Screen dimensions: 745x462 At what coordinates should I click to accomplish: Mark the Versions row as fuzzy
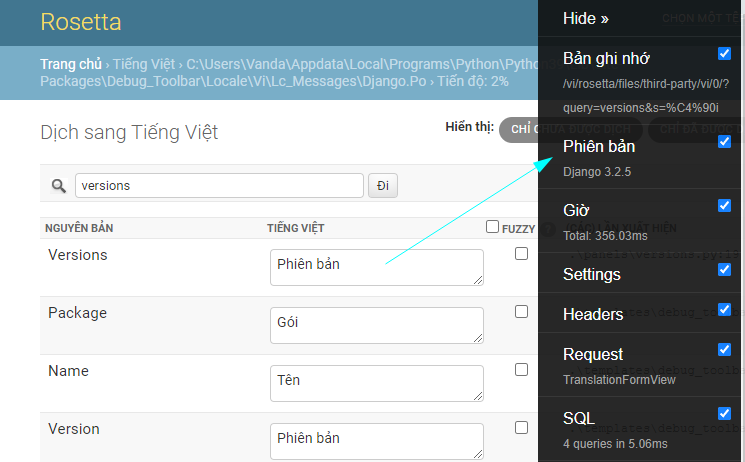click(521, 254)
